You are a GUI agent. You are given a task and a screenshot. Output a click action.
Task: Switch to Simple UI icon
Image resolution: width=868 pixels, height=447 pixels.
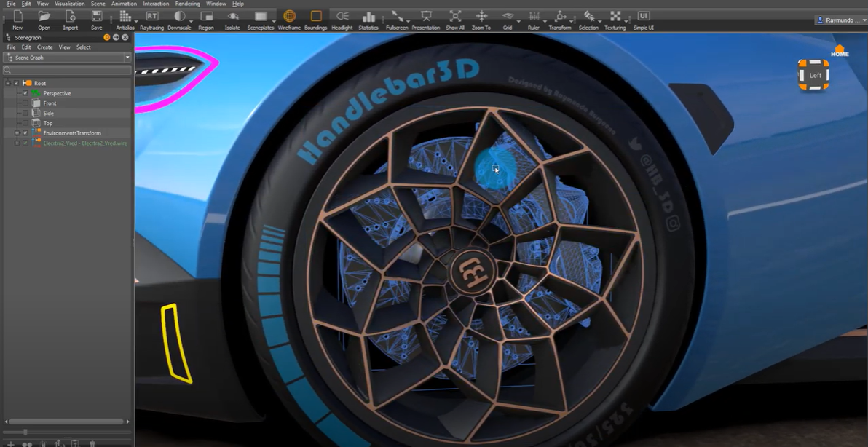(x=643, y=15)
